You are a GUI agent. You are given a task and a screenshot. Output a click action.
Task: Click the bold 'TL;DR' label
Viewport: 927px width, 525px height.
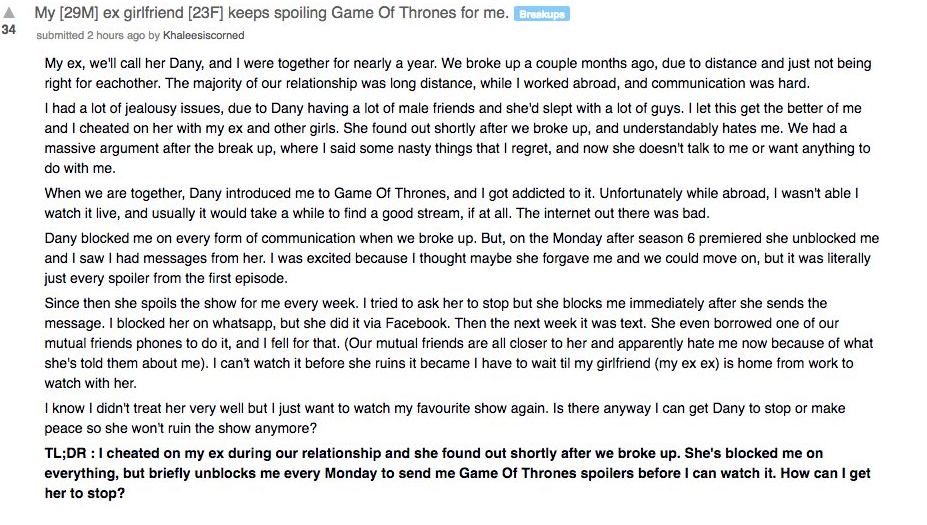point(66,453)
